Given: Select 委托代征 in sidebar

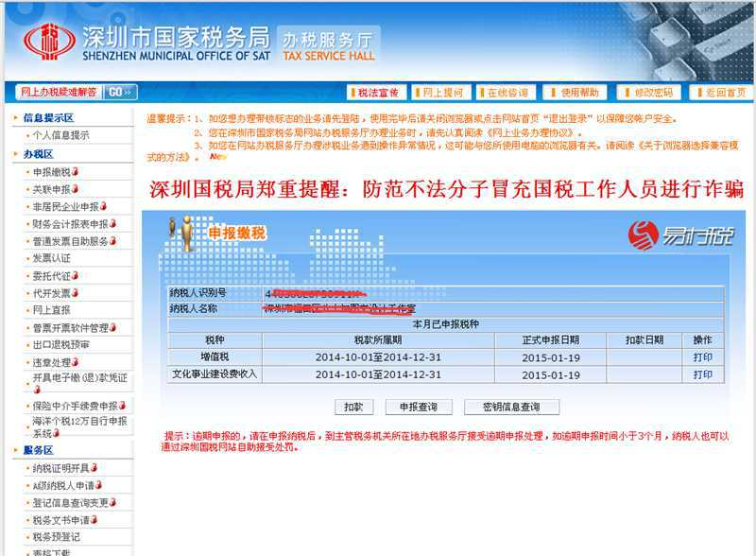Looking at the screenshot, I should tap(51, 275).
